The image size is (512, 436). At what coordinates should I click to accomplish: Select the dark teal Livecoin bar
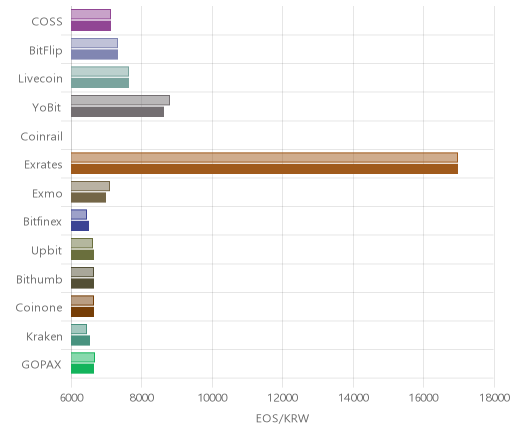[100, 83]
